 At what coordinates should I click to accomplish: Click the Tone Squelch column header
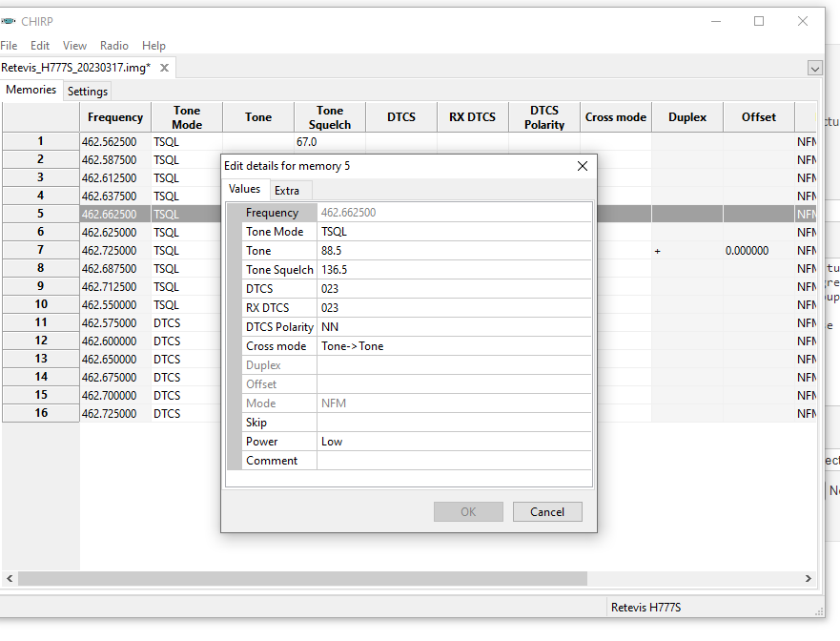[330, 116]
